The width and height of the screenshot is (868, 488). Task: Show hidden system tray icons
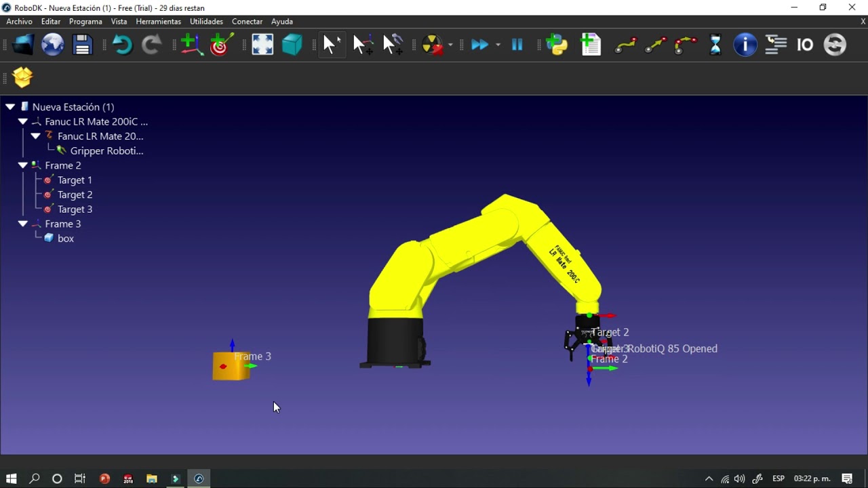[x=709, y=479]
